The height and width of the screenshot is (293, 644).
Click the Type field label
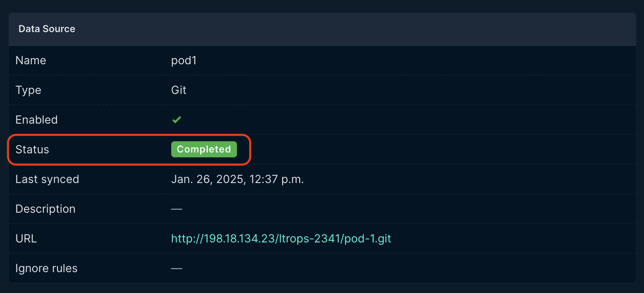28,90
